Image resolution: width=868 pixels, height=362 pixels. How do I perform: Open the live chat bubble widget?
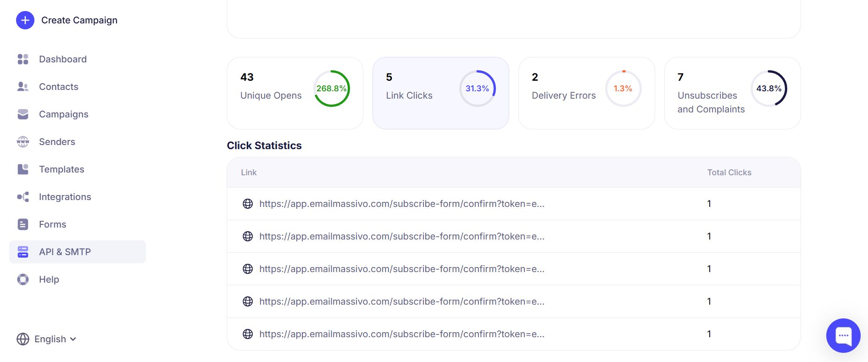(843, 335)
